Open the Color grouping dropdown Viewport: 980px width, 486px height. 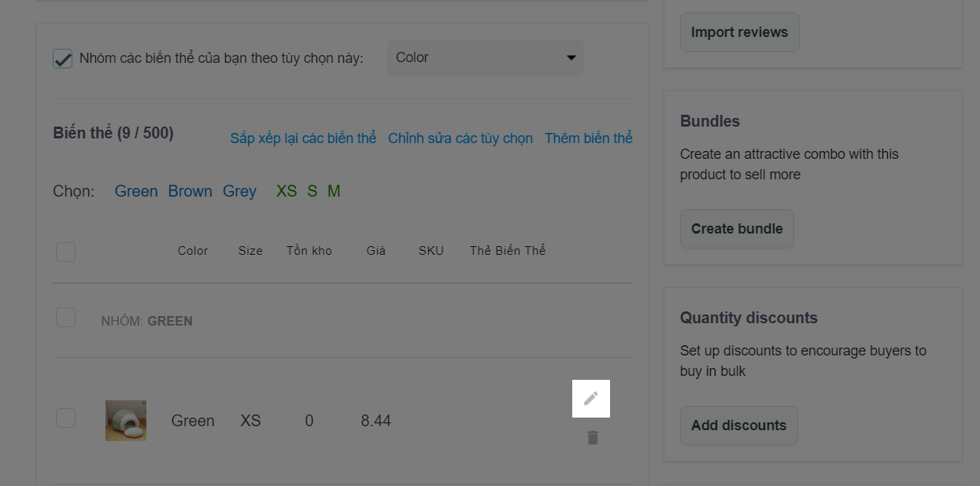click(x=486, y=57)
